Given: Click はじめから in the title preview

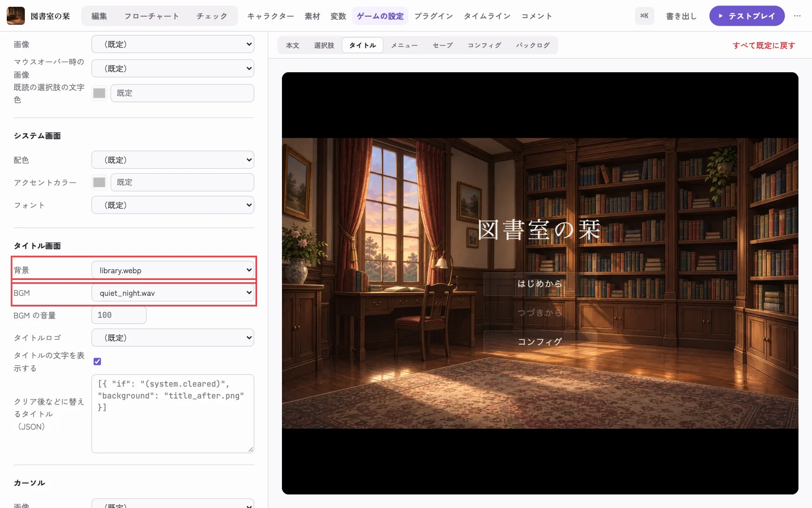Looking at the screenshot, I should tap(540, 284).
